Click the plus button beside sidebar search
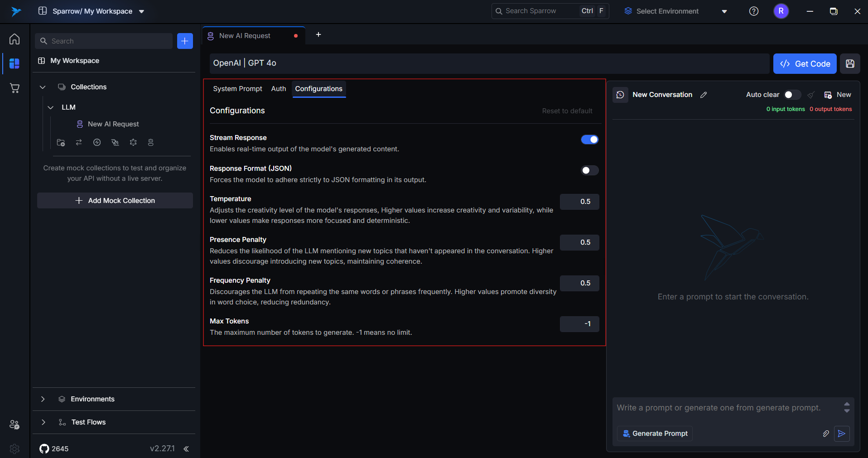This screenshot has width=868, height=458. 185,41
